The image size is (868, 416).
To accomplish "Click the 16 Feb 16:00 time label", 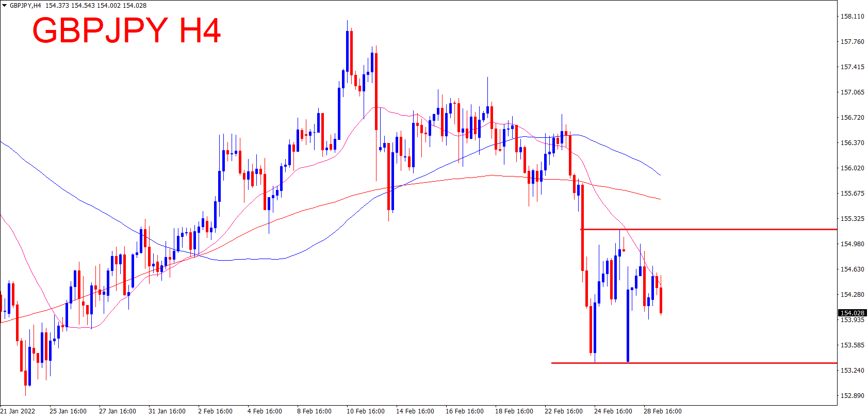I will [465, 411].
